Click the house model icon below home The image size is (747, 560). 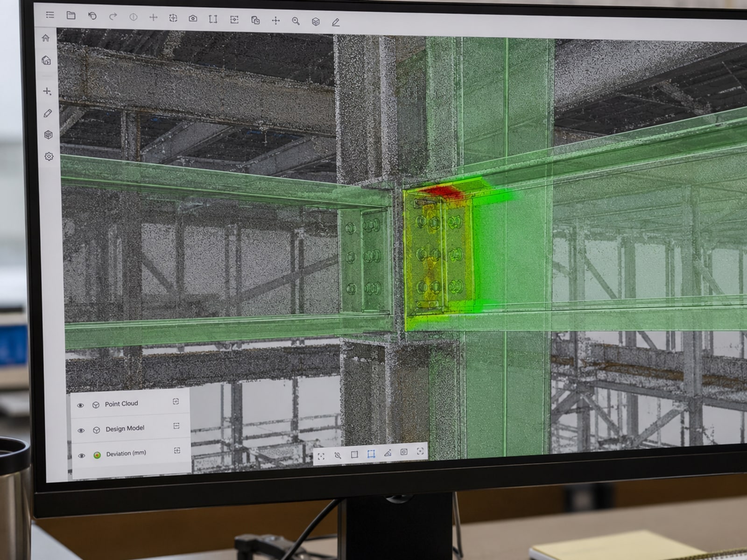point(46,60)
